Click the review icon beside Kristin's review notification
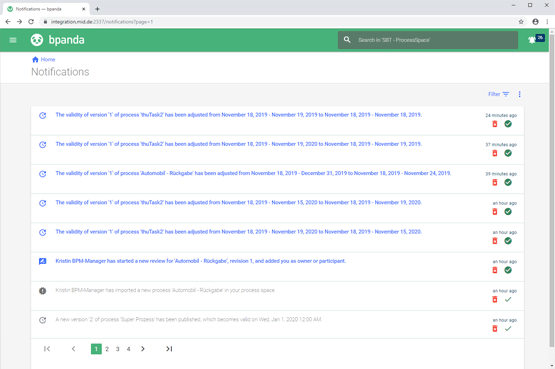The height and width of the screenshot is (369, 555). pyautogui.click(x=42, y=261)
